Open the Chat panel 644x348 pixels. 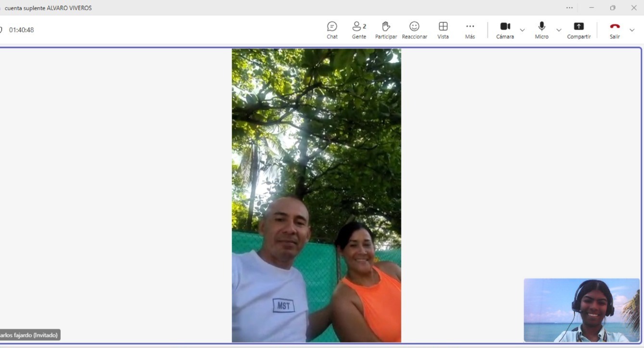coord(332,30)
